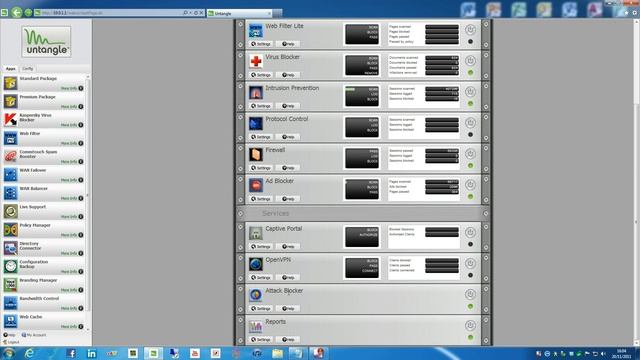640x360 pixels.
Task: Open Settings for Captive Portal
Action: tap(261, 247)
